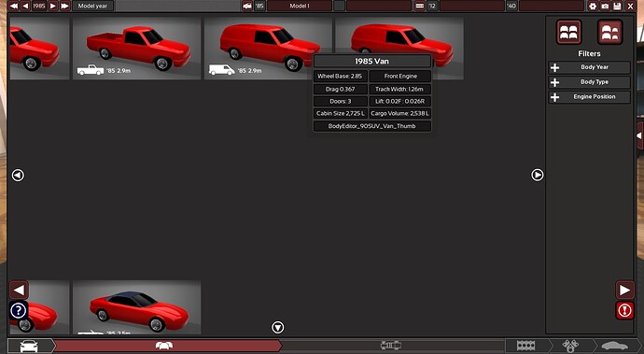Click the empty trim name field
Viewport: 644px width, 354px height.
tap(378, 6)
